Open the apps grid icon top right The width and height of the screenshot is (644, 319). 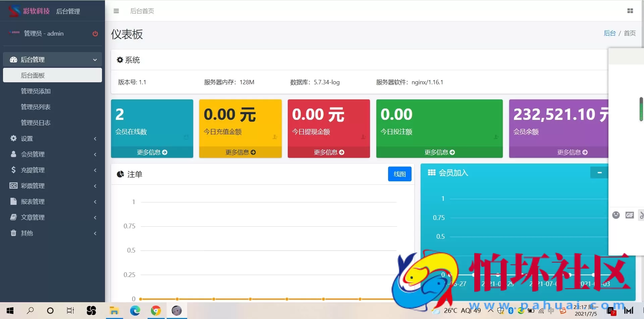coord(630,11)
